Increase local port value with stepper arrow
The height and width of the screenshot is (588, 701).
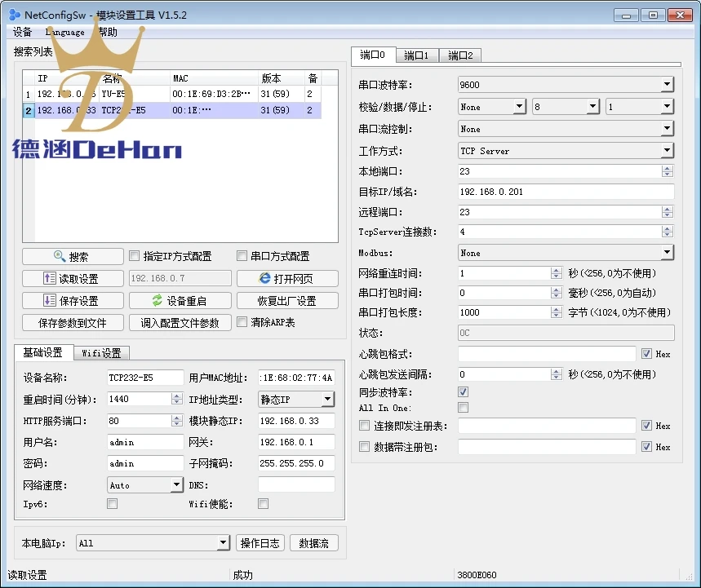click(x=667, y=169)
